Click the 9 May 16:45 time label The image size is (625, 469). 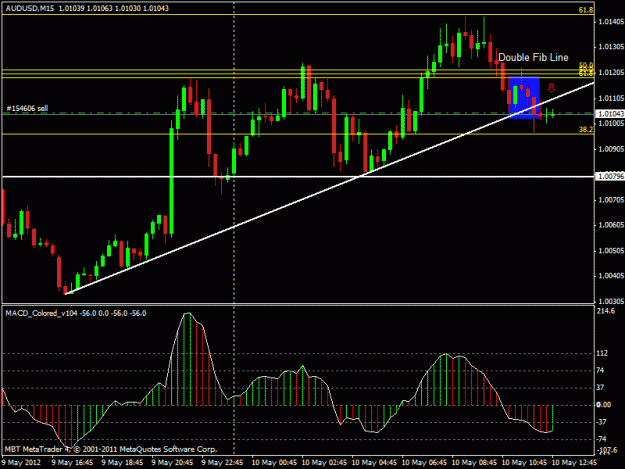click(72, 463)
